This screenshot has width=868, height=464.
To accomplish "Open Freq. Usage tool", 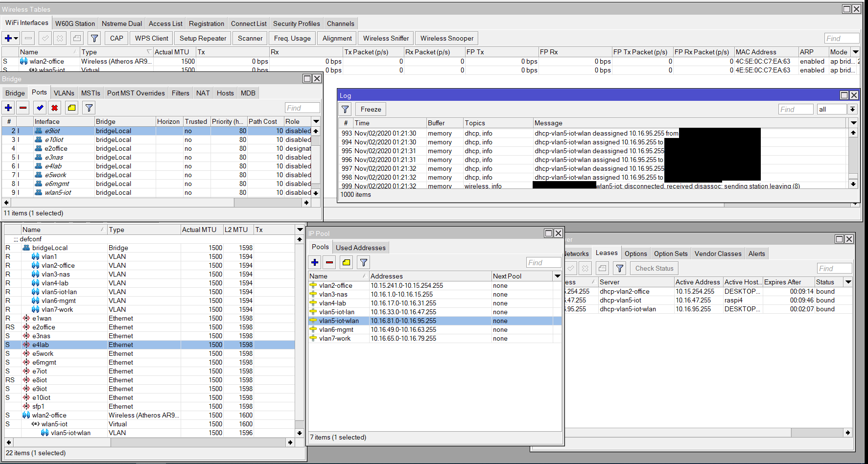I will coord(292,38).
